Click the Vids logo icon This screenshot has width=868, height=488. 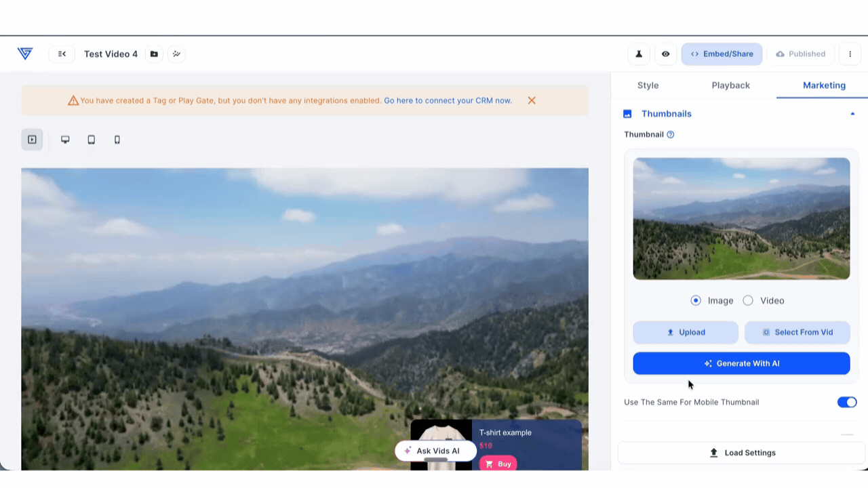pos(25,54)
